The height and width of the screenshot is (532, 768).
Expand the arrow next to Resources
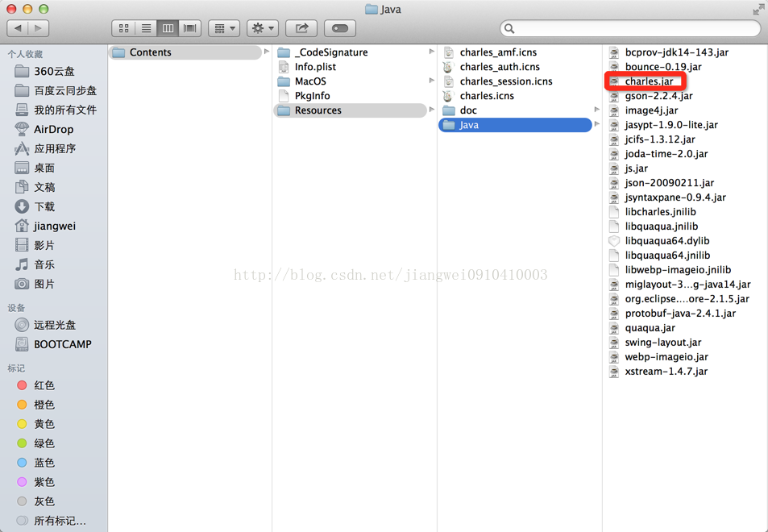(x=431, y=110)
